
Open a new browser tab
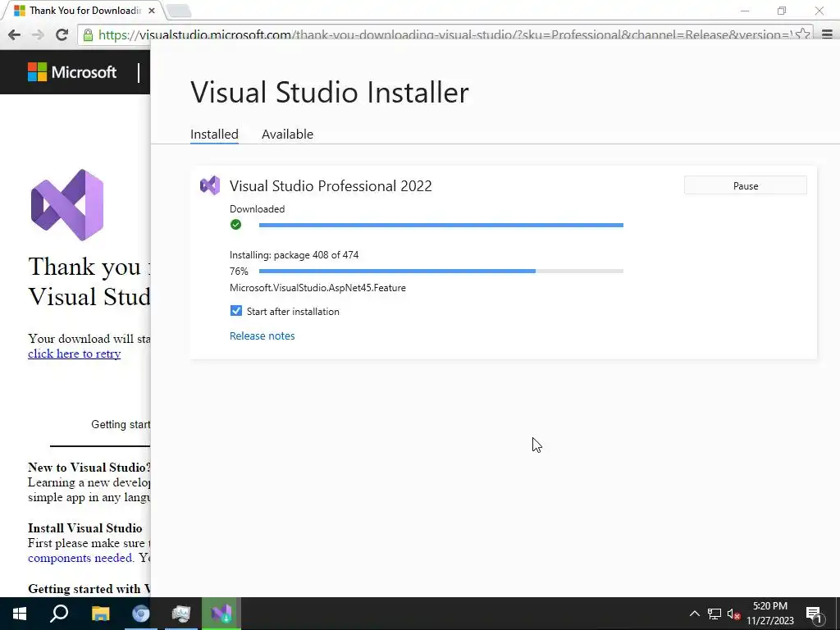(x=178, y=11)
